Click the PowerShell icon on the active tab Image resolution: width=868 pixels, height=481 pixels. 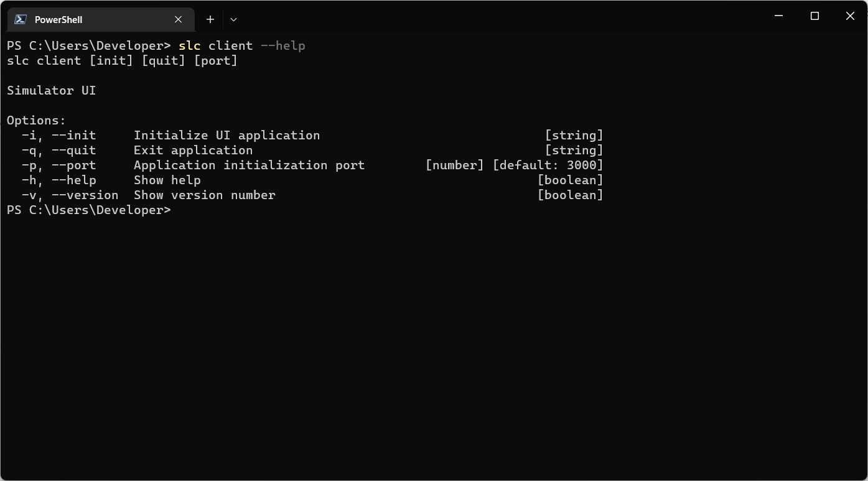tap(19, 19)
